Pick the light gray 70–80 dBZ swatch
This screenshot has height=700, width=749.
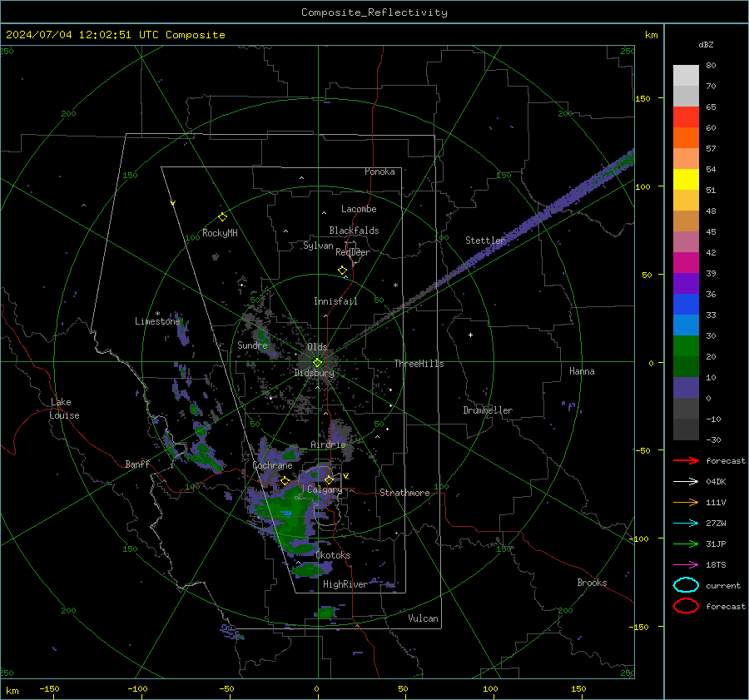686,76
